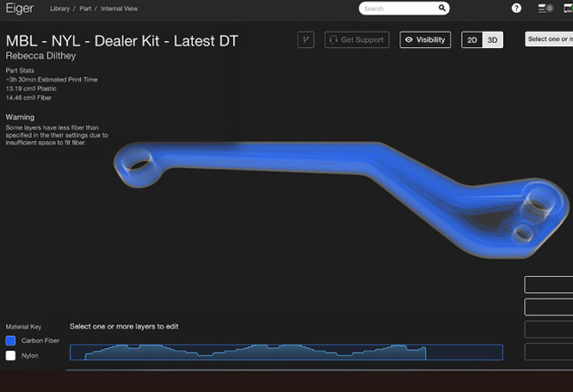The height and width of the screenshot is (392, 573).
Task: Open the 'Select one or more' dropdown
Action: coord(550,40)
